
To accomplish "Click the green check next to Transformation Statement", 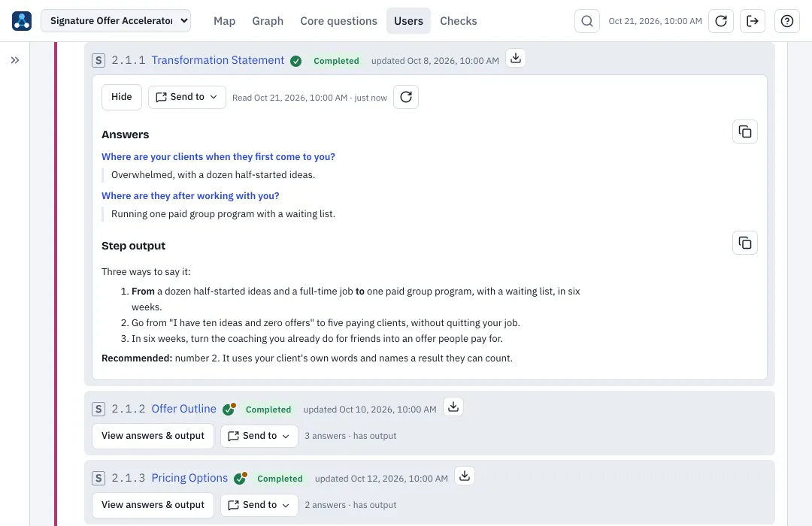I will [295, 61].
